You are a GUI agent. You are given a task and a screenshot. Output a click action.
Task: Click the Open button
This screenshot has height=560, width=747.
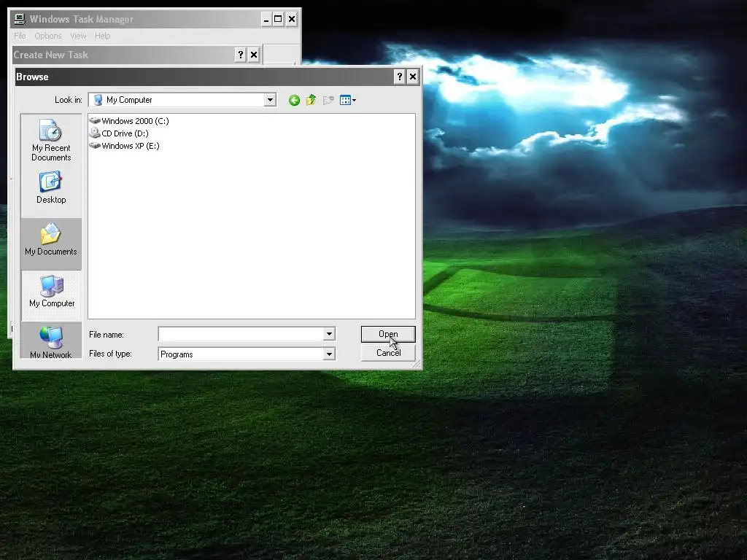click(x=388, y=334)
